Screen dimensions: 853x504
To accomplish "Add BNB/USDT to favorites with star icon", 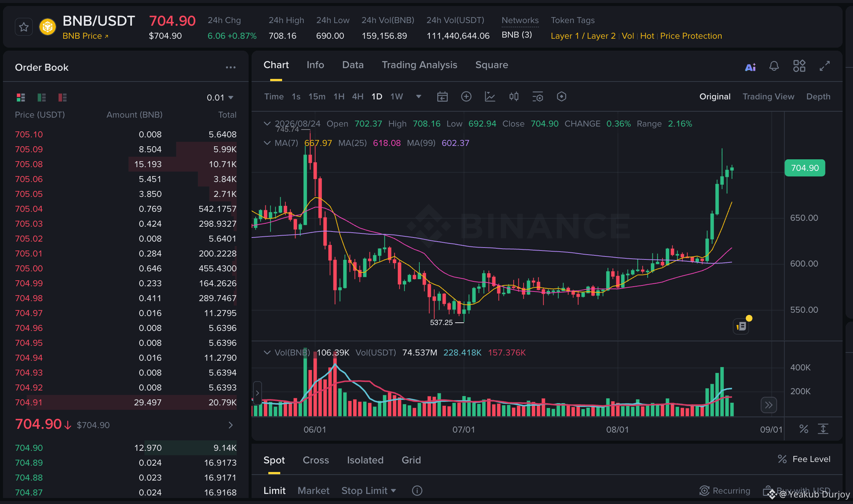I will [24, 27].
